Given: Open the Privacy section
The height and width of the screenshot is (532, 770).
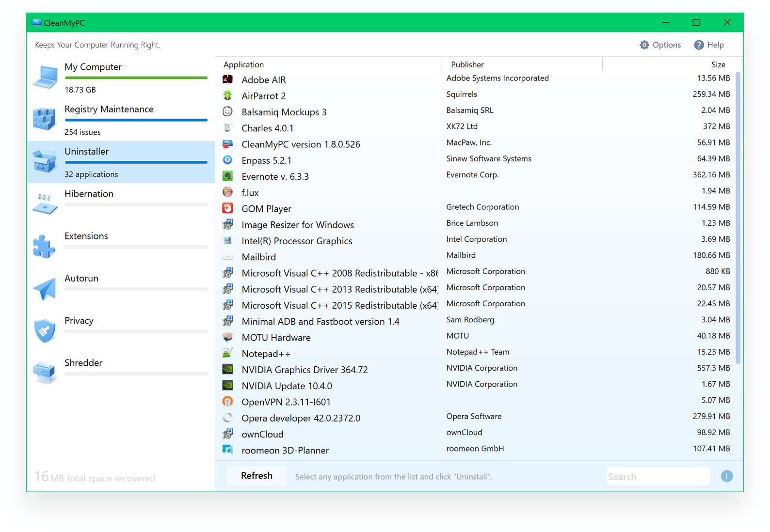Looking at the screenshot, I should click(x=121, y=330).
